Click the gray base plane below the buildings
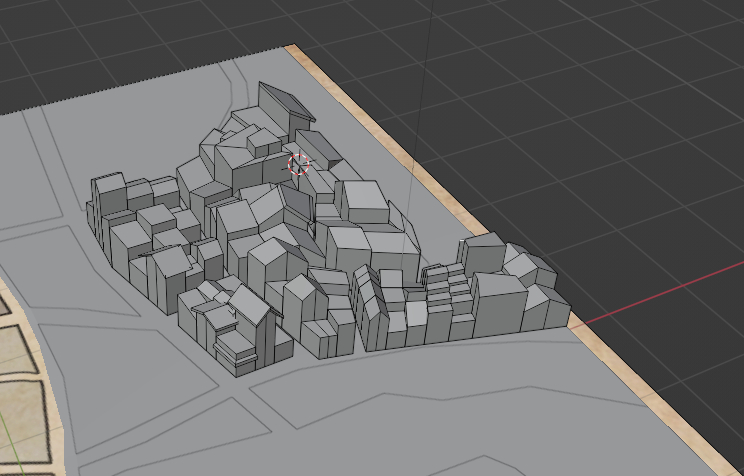Screen dimensions: 744x476 tap(400, 410)
